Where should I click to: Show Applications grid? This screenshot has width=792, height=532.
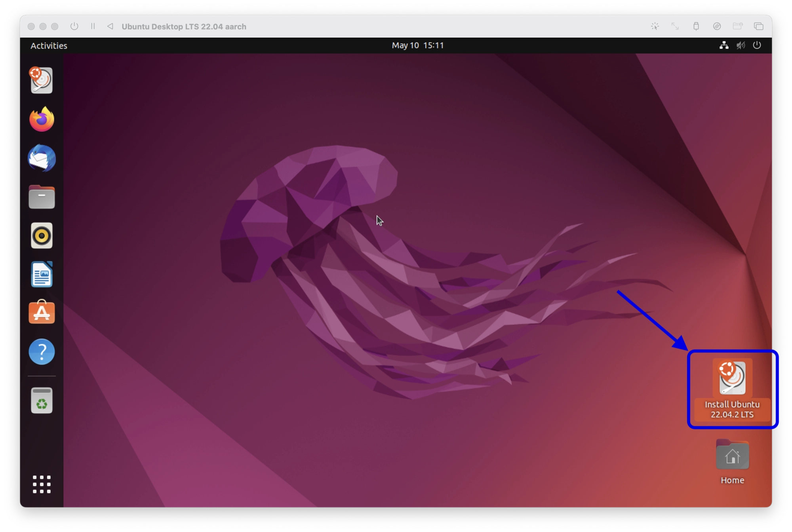42,484
